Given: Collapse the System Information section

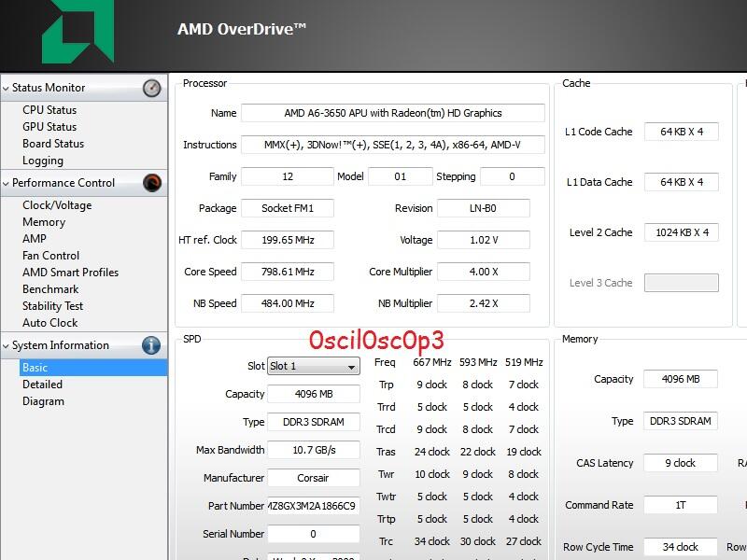Looking at the screenshot, I should coord(6,346).
